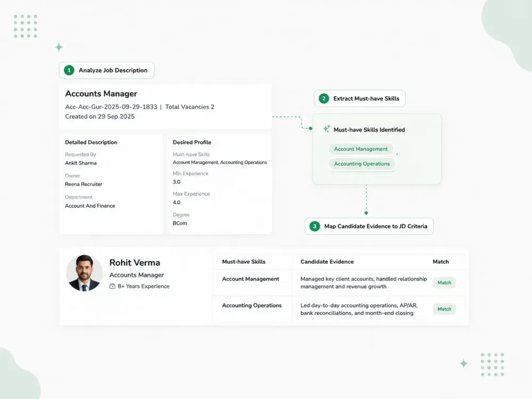Click the Match column header
Image resolution: width=532 pixels, height=399 pixels.
[x=440, y=262]
